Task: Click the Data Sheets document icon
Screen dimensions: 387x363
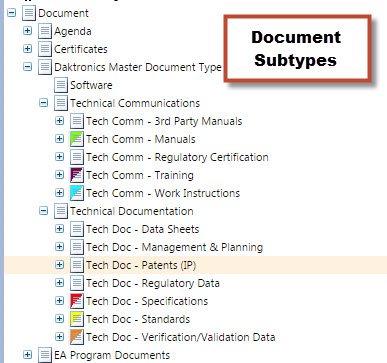Action: [x=77, y=229]
